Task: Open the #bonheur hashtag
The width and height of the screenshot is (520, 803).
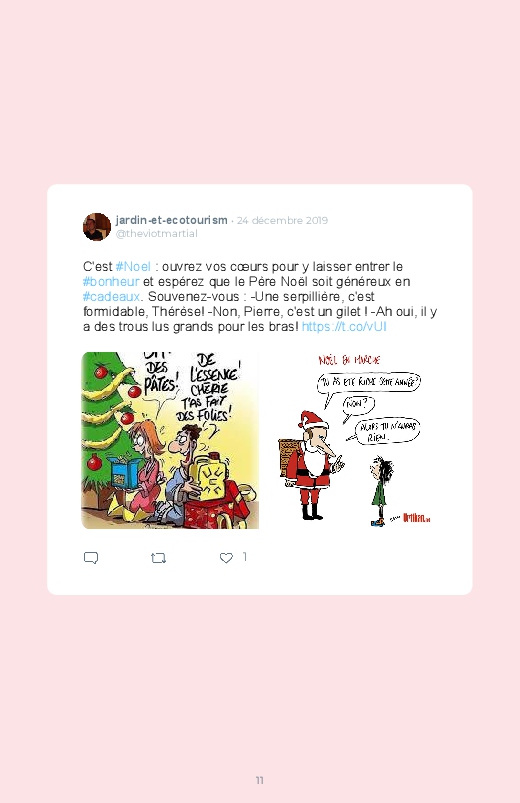Action: tap(111, 281)
